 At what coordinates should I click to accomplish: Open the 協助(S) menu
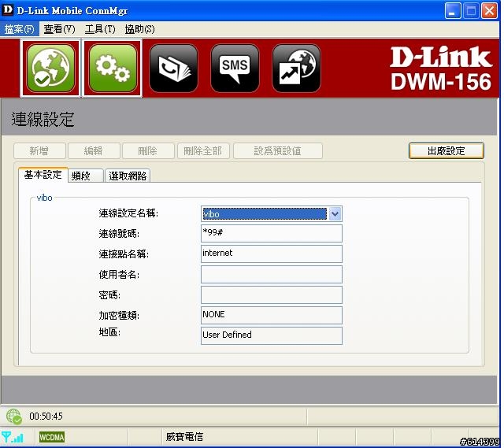pyautogui.click(x=140, y=29)
